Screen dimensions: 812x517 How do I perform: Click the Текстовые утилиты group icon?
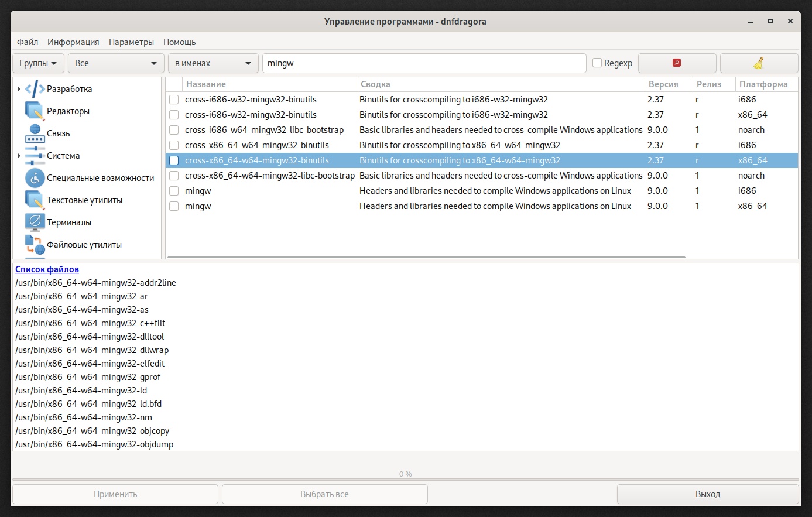coord(35,200)
